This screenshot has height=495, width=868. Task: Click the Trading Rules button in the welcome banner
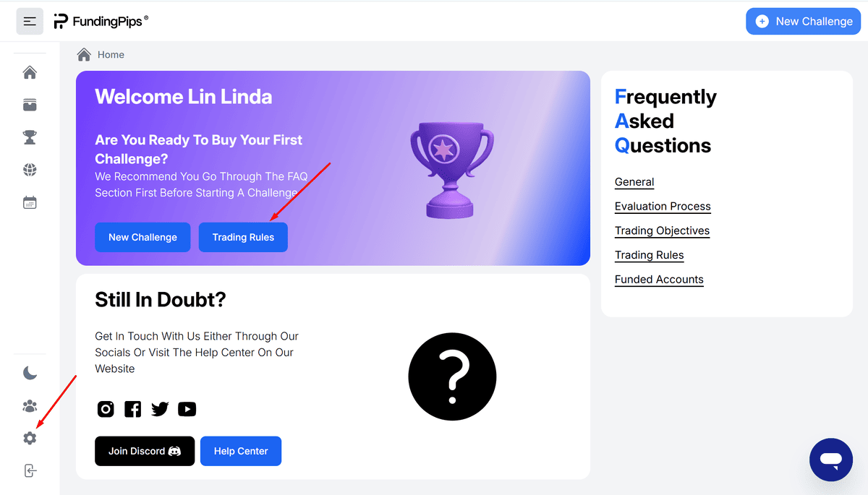click(243, 237)
